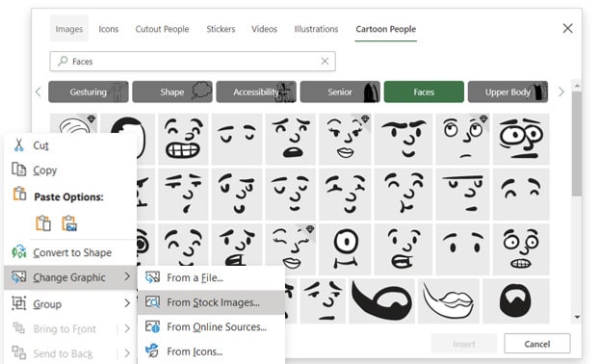The image size is (599, 364).
Task: Select the lips with swoosh graphic
Action: tap(449, 301)
